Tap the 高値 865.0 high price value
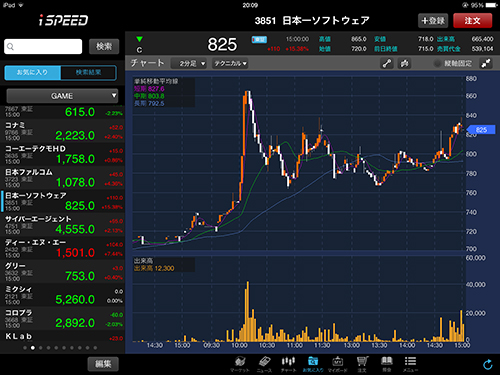Image resolution: width=500 pixels, height=375 pixels. click(359, 39)
